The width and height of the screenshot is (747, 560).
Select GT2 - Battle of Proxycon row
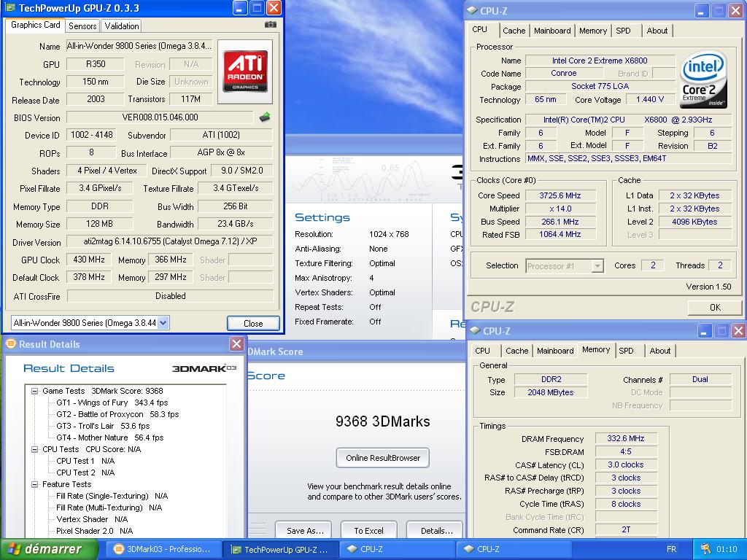(x=117, y=414)
